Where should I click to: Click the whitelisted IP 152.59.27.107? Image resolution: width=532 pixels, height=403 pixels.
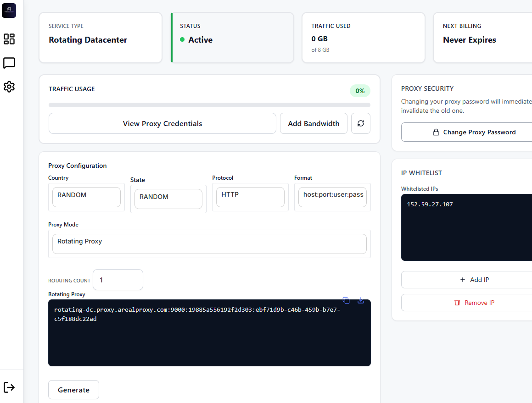tap(430, 204)
